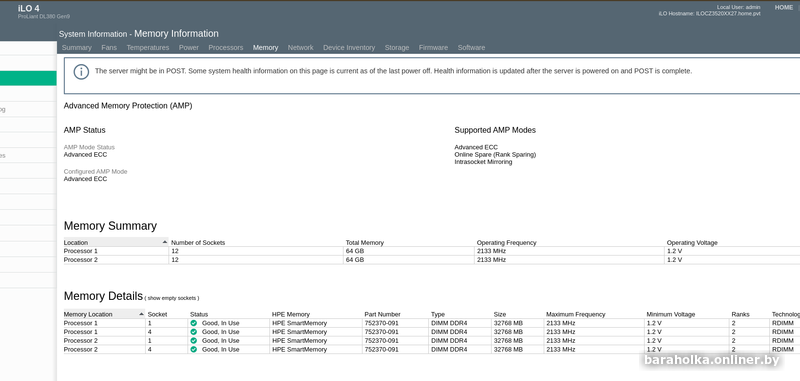Click Intrasocket Mirroring mode text
This screenshot has height=381, width=800.
(x=483, y=162)
